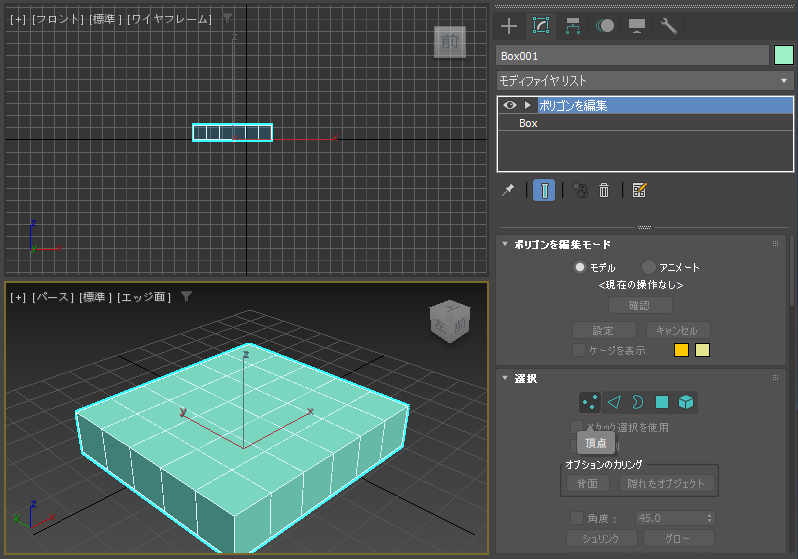The image size is (798, 559).
Task: Click the command panel vertical scrollbar
Action: point(792,270)
